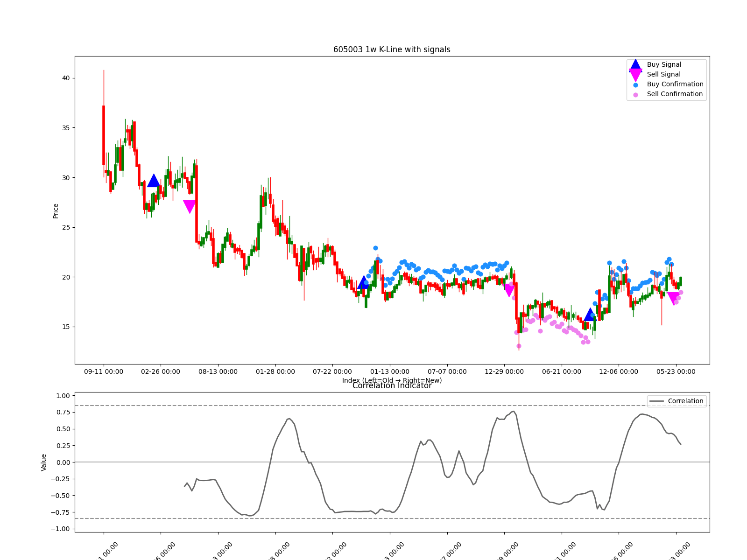Screen dimensions: 747x560
Task: Click the 'Buy Confirmation' legend label
Action: [x=675, y=84]
